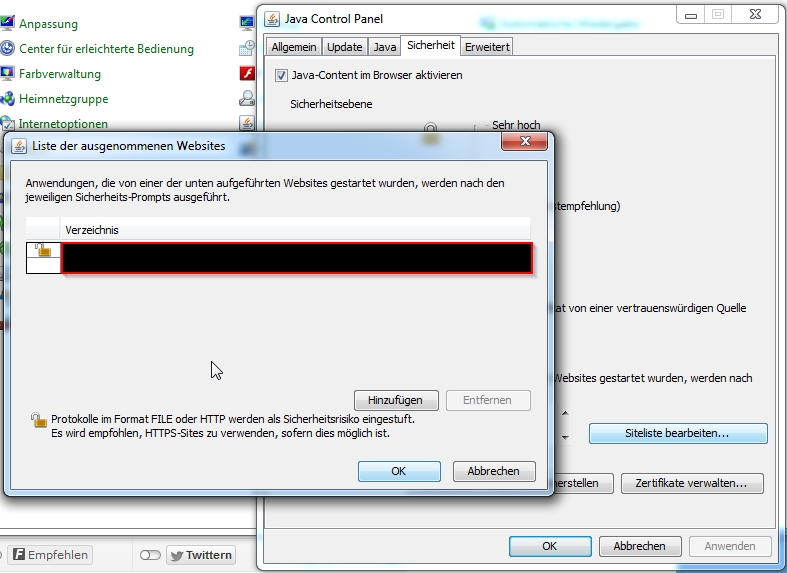Click the site list scroll up arrow
The image size is (787, 573).
point(565,413)
